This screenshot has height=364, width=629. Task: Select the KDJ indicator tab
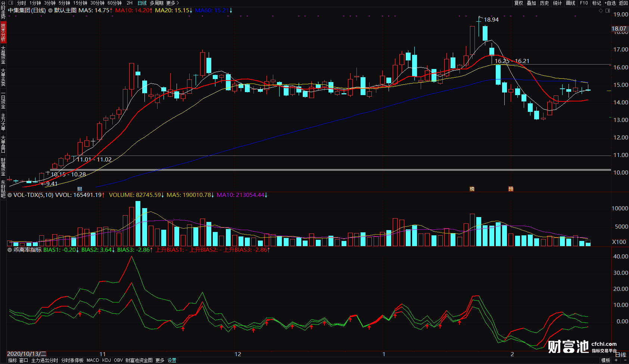click(x=106, y=360)
